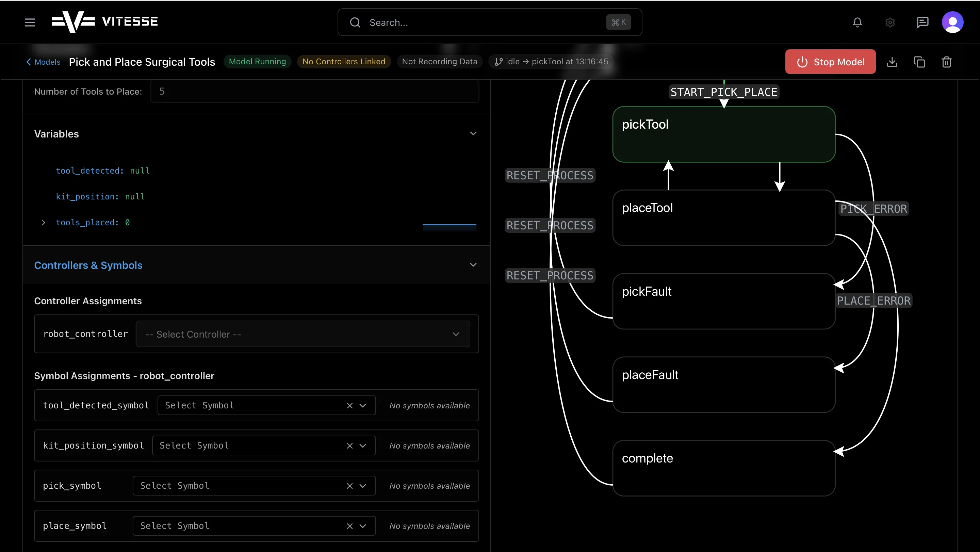Click topmost RESET_PROCESS label

[x=550, y=175]
